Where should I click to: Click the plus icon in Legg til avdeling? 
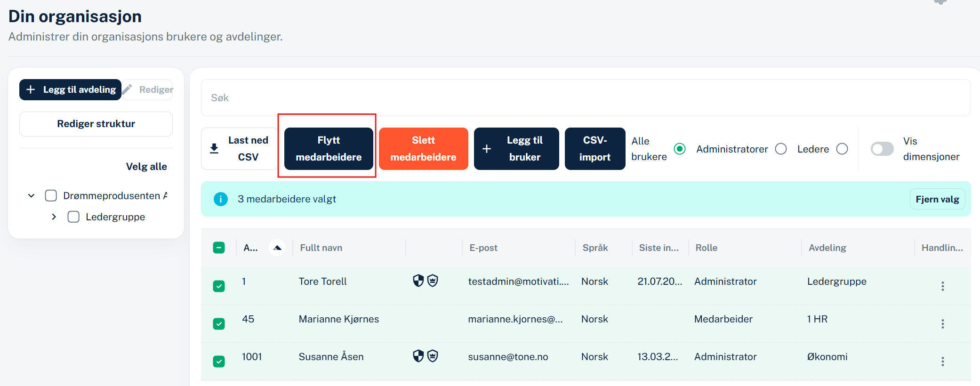pos(31,89)
